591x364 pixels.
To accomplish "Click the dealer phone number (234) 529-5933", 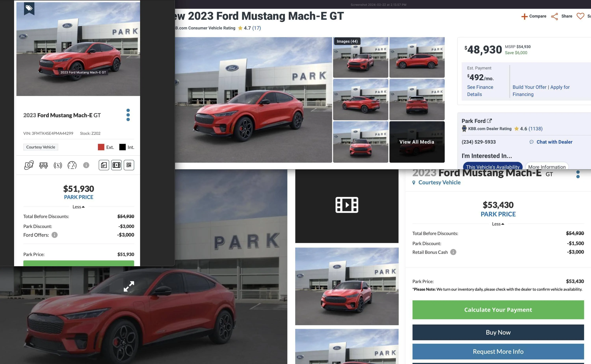I will click(x=479, y=142).
